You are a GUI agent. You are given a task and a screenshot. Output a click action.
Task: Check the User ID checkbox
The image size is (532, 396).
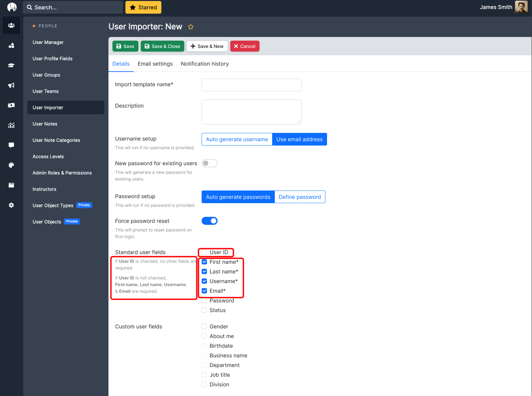click(x=204, y=252)
